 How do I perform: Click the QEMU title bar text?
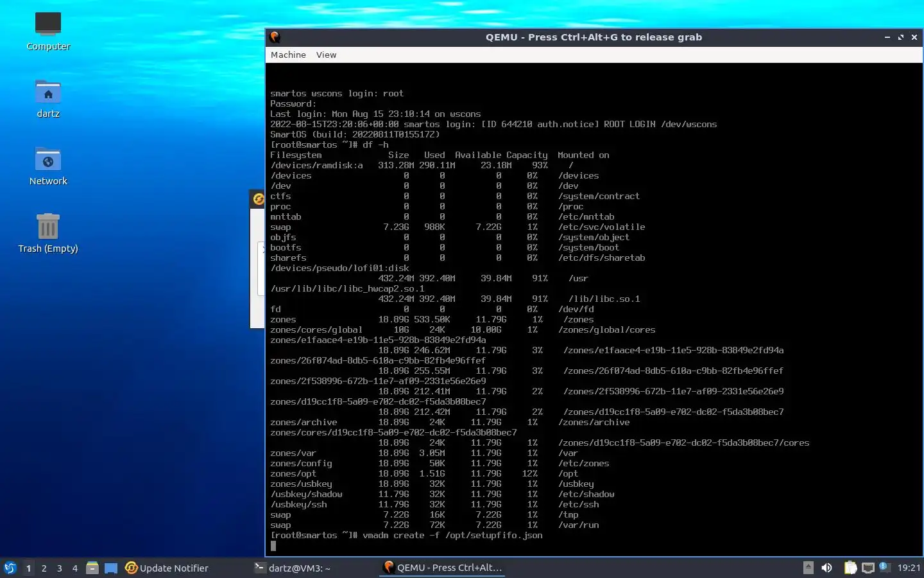tap(594, 37)
